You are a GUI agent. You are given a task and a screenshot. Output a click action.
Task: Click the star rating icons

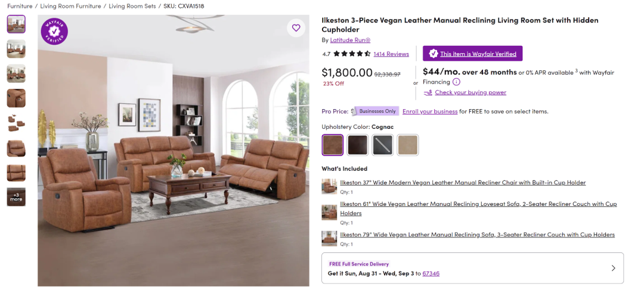pos(352,54)
